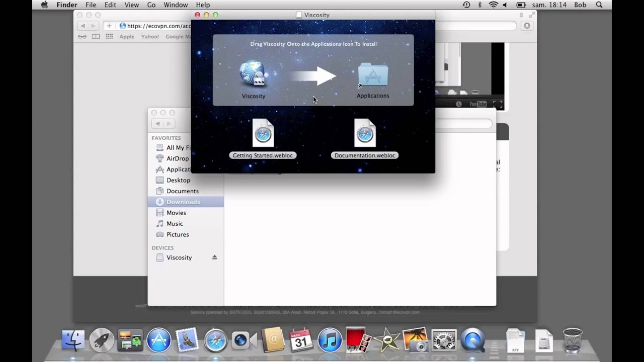Open the disk image file in Dock
644x362 pixels.
(544, 340)
